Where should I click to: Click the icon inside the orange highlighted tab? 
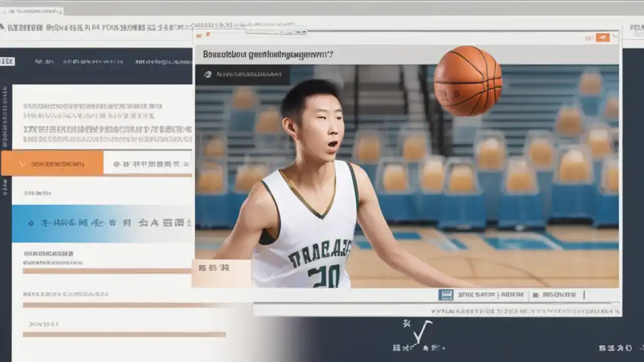[x=25, y=163]
